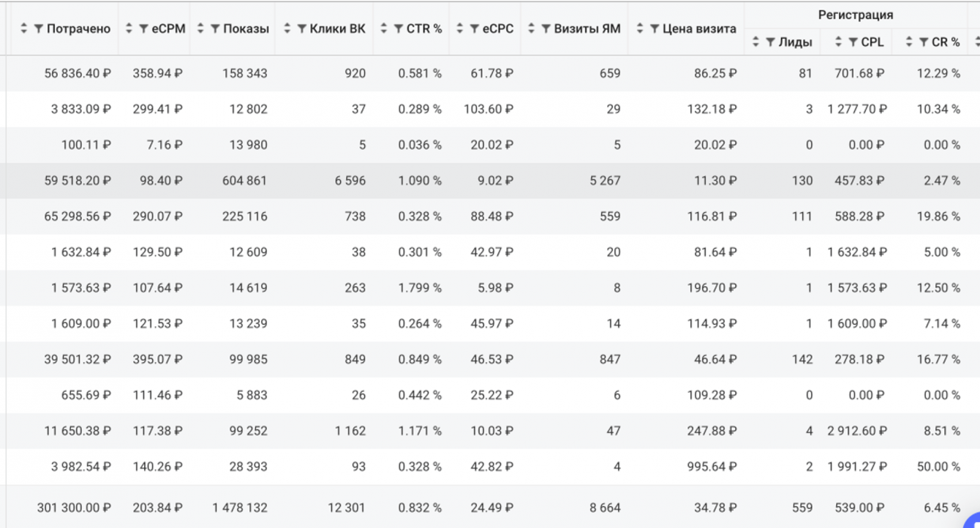Image resolution: width=980 pixels, height=528 pixels.
Task: Filter the eCPC column
Action: pyautogui.click(x=474, y=29)
